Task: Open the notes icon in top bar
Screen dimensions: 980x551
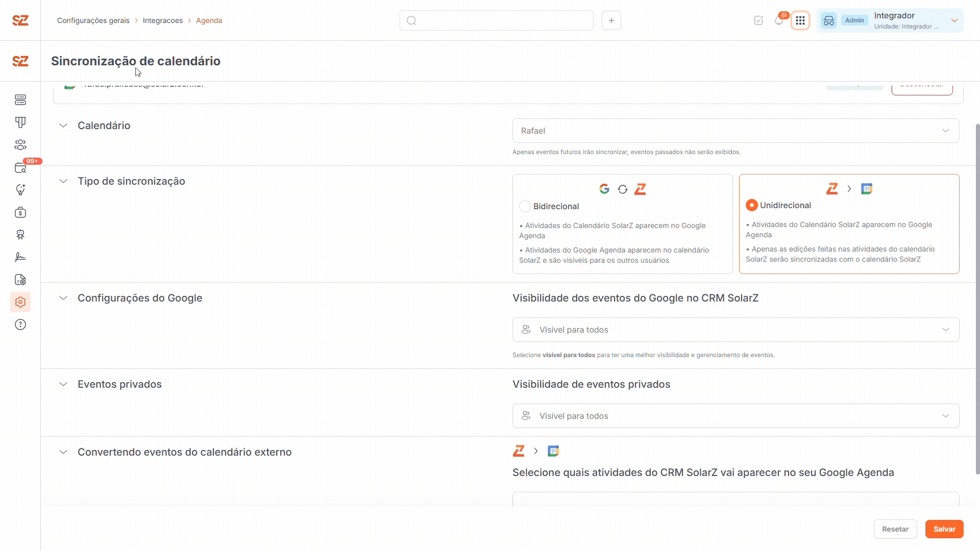Action: click(758, 20)
